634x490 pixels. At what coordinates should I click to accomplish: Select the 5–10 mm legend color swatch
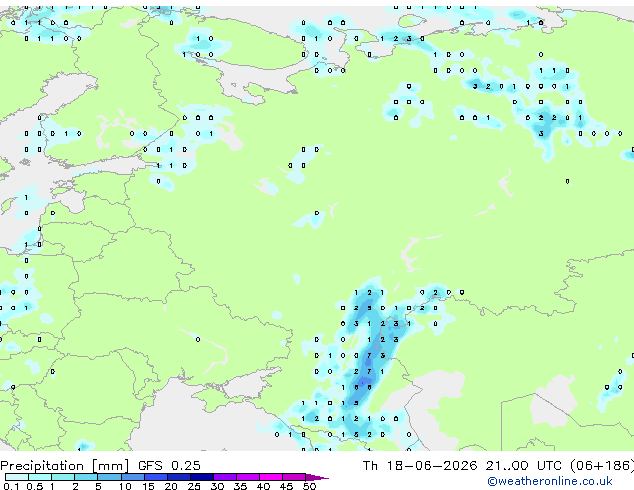[109, 477]
